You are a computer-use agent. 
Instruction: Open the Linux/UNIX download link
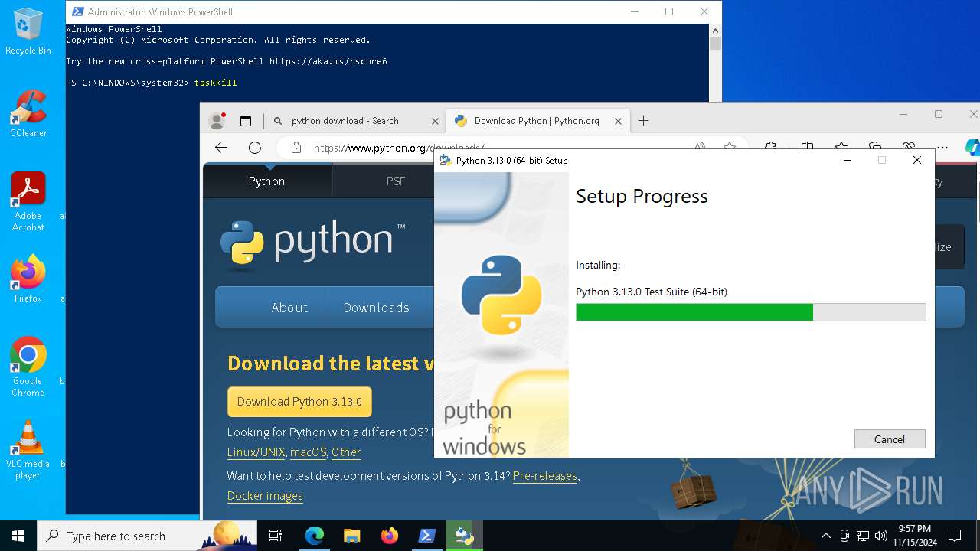click(x=256, y=452)
